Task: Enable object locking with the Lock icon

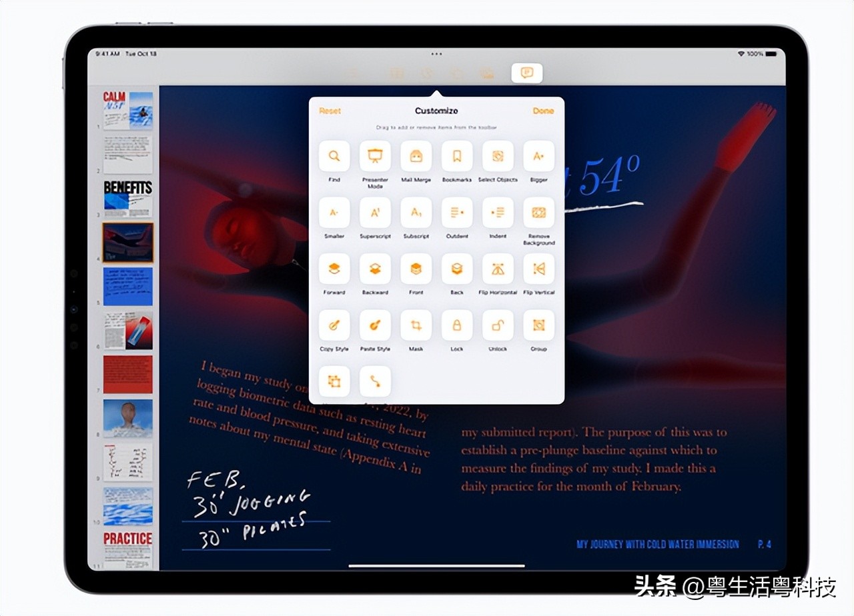Action: click(457, 325)
